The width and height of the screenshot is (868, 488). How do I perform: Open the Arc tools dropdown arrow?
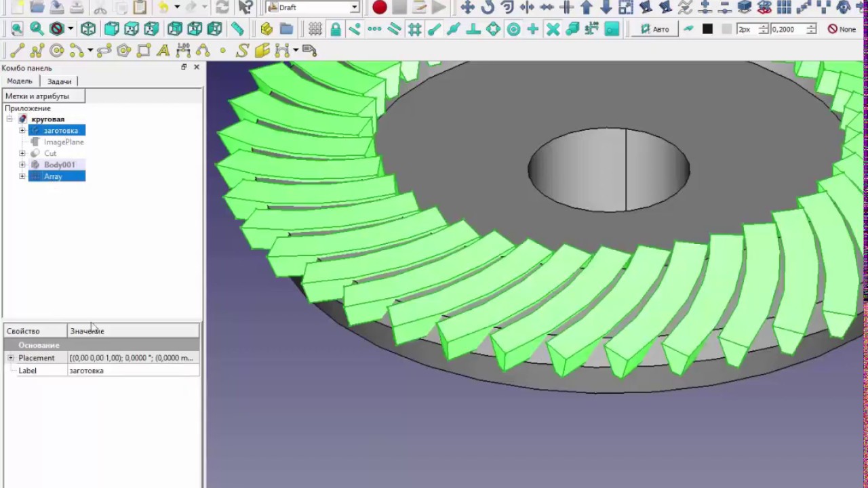[90, 51]
